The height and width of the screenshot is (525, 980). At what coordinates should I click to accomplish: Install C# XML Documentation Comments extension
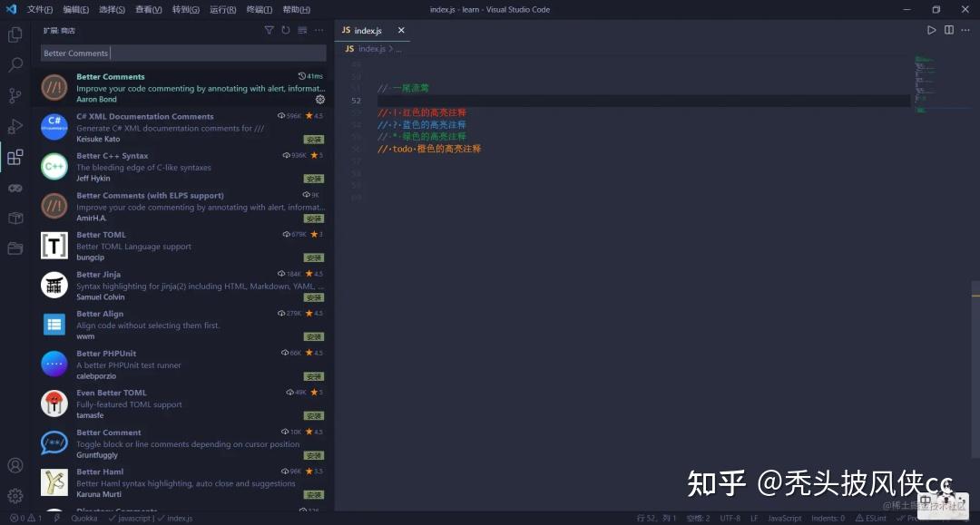(x=314, y=140)
